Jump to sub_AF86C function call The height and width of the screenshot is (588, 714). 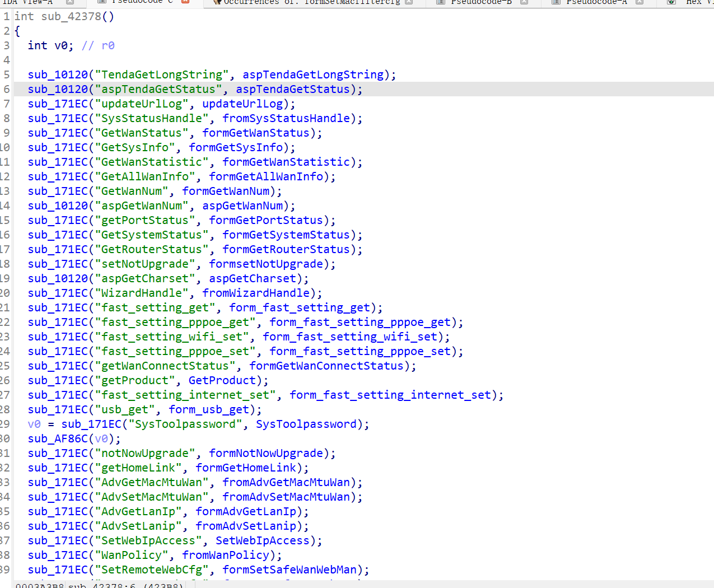(58, 438)
